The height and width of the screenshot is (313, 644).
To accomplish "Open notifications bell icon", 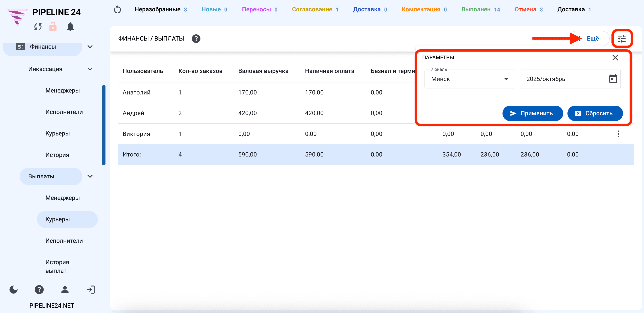I will (x=70, y=27).
